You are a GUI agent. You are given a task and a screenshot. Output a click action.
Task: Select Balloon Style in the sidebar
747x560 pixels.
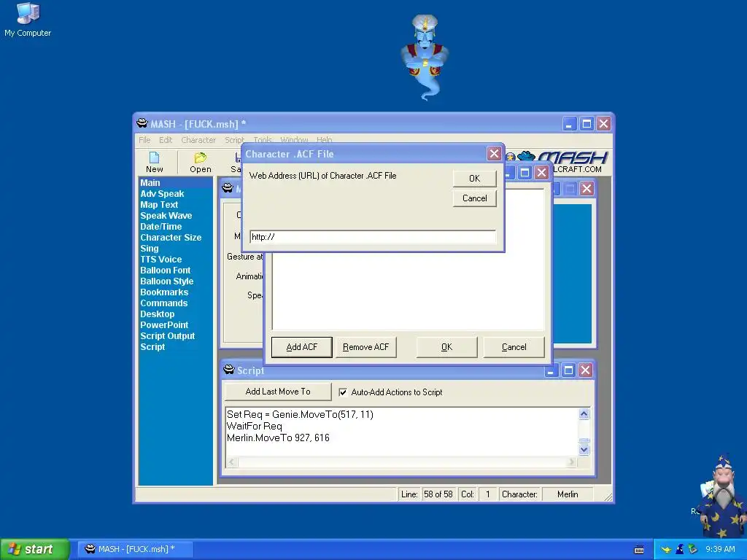pyautogui.click(x=167, y=281)
